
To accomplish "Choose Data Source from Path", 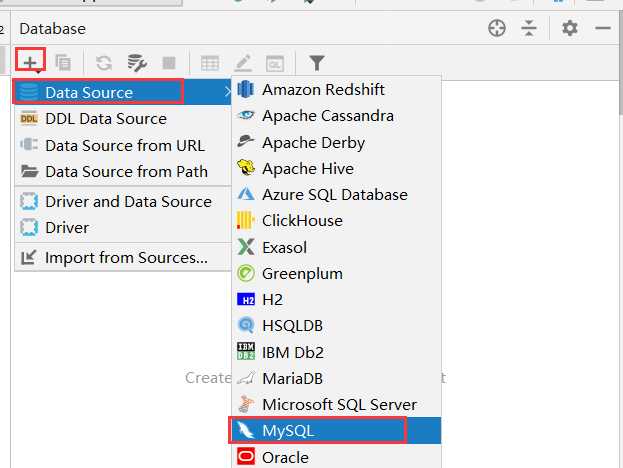I will coord(123,172).
